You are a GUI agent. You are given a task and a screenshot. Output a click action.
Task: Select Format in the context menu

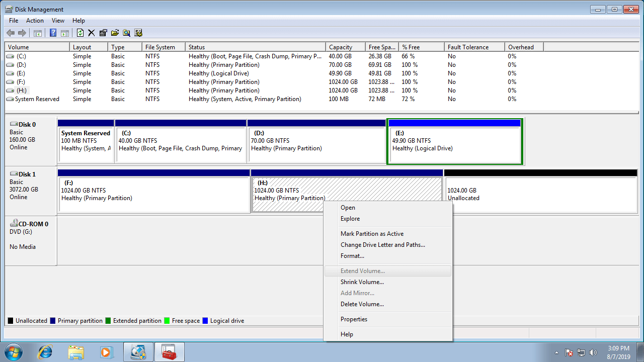[352, 256]
